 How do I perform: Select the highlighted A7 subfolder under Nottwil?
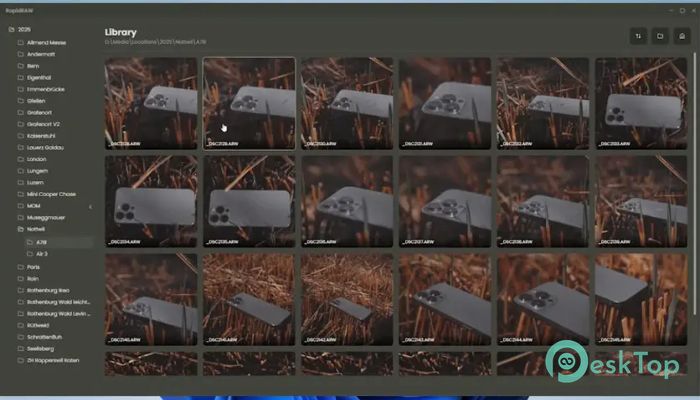click(x=59, y=242)
